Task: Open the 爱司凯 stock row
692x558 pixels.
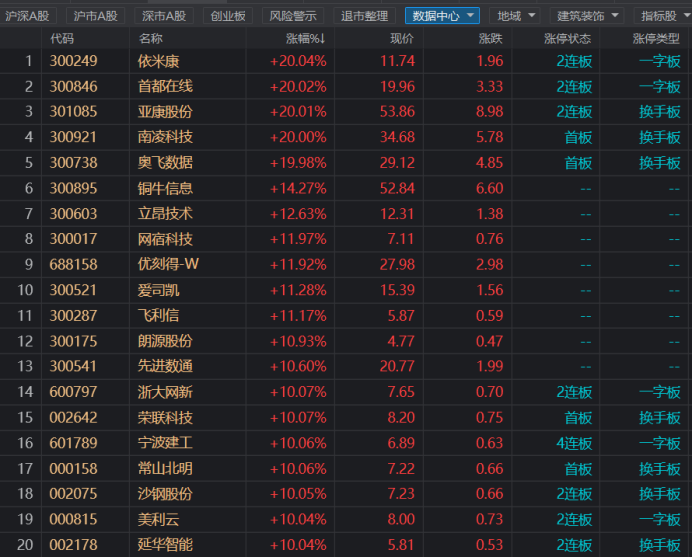Action: (x=346, y=290)
